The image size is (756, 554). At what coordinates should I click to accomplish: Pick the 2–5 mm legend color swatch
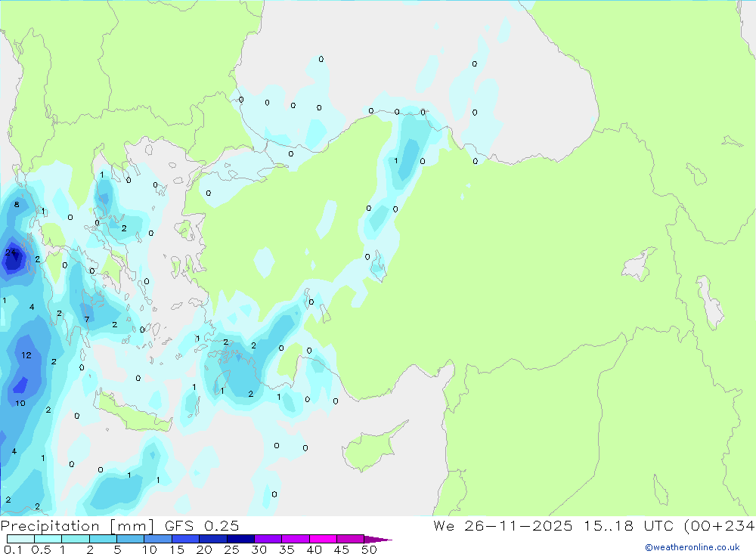coord(103,539)
